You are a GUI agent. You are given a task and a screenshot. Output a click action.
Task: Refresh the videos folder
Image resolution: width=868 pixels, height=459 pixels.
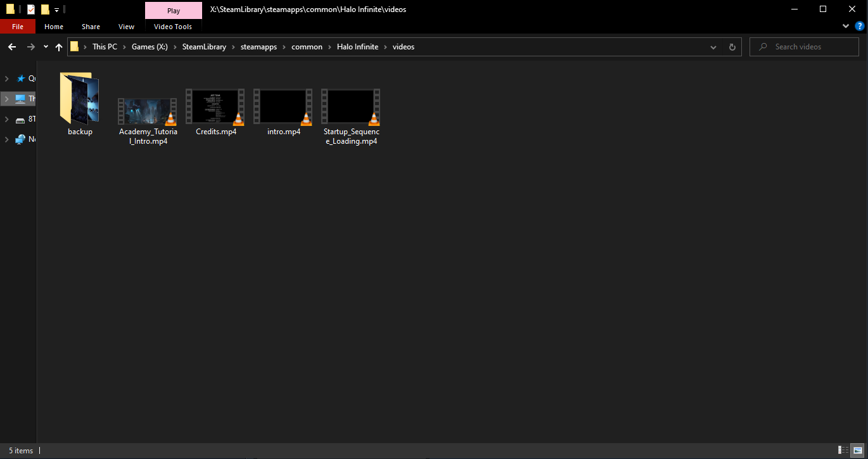point(732,47)
